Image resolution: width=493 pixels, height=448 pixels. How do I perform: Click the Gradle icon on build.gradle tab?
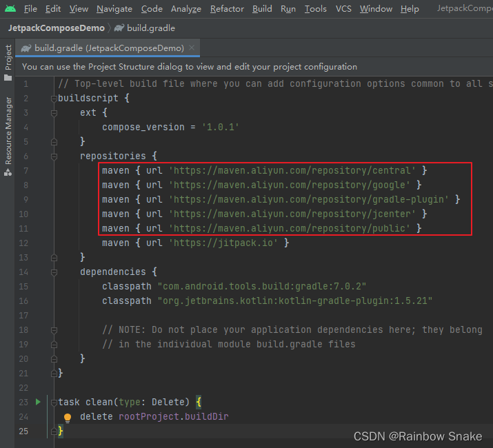coord(26,48)
